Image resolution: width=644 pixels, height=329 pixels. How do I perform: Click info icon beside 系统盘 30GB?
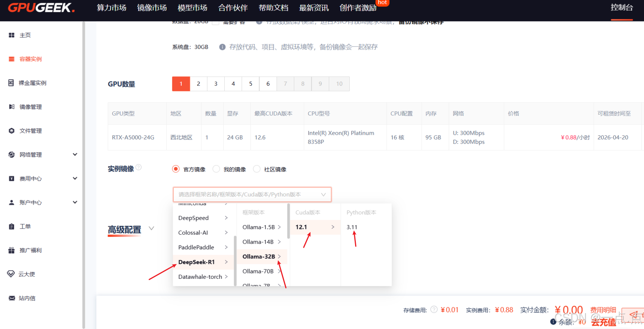[222, 47]
